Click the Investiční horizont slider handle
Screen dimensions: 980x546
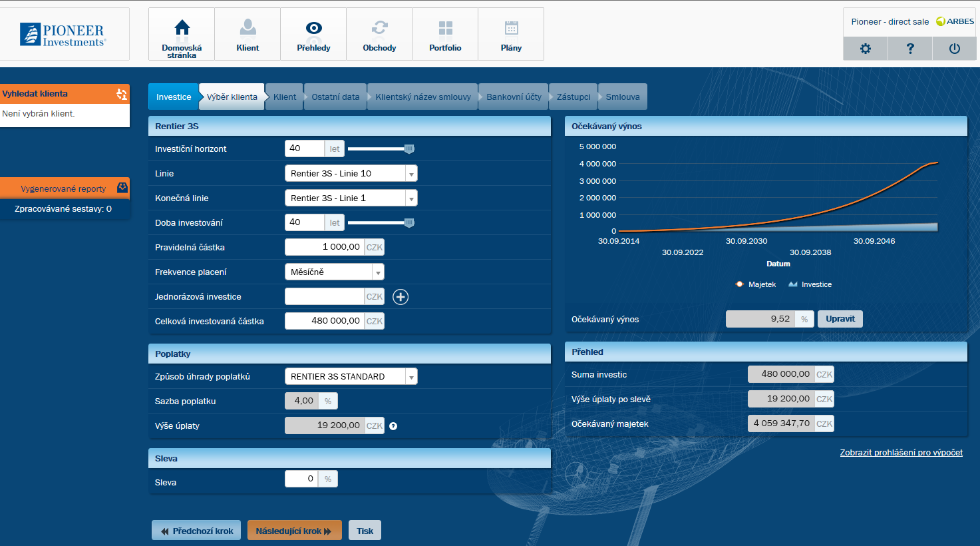click(409, 149)
